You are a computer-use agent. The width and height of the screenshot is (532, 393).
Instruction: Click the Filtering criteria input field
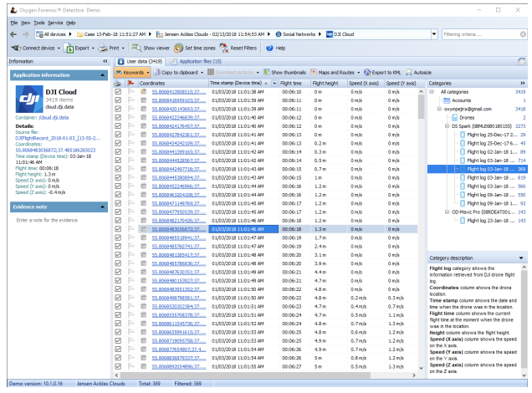(x=480, y=34)
